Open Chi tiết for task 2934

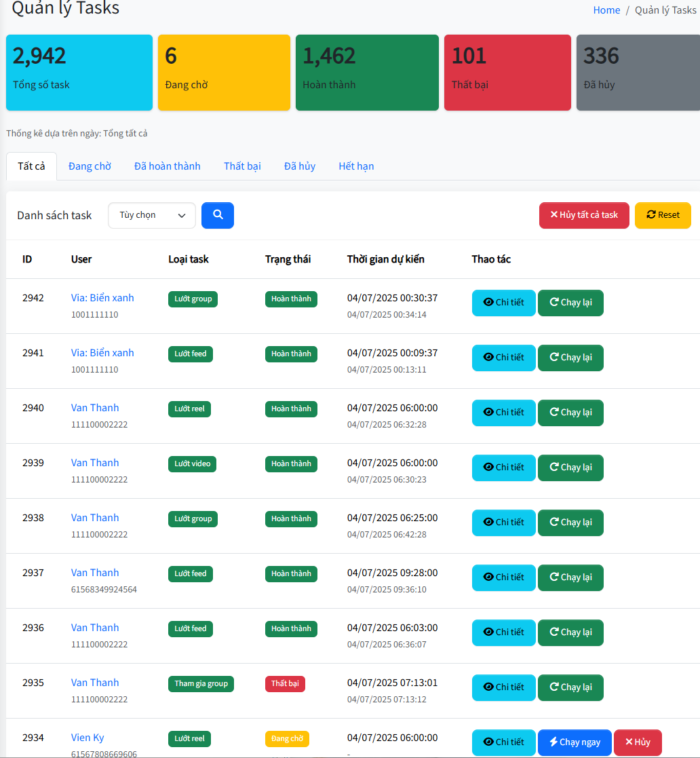(503, 742)
